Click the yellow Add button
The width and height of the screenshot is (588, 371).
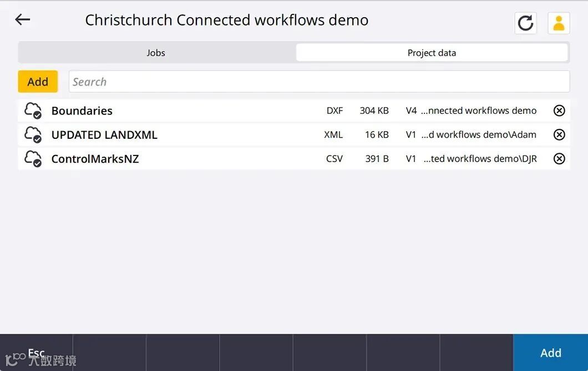tap(38, 82)
